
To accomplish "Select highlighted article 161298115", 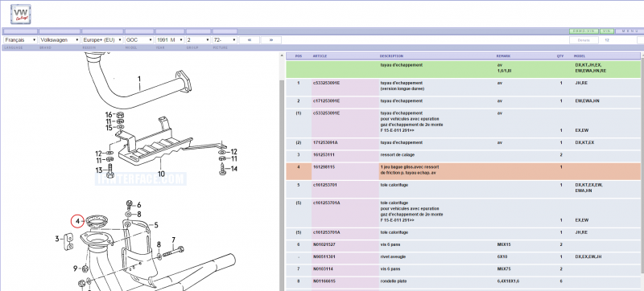I will click(324, 167).
